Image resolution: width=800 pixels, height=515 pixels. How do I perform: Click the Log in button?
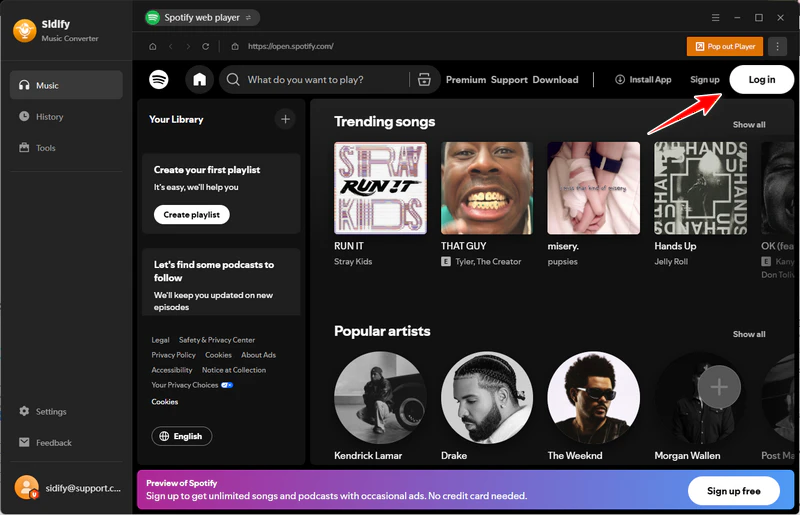coord(761,80)
